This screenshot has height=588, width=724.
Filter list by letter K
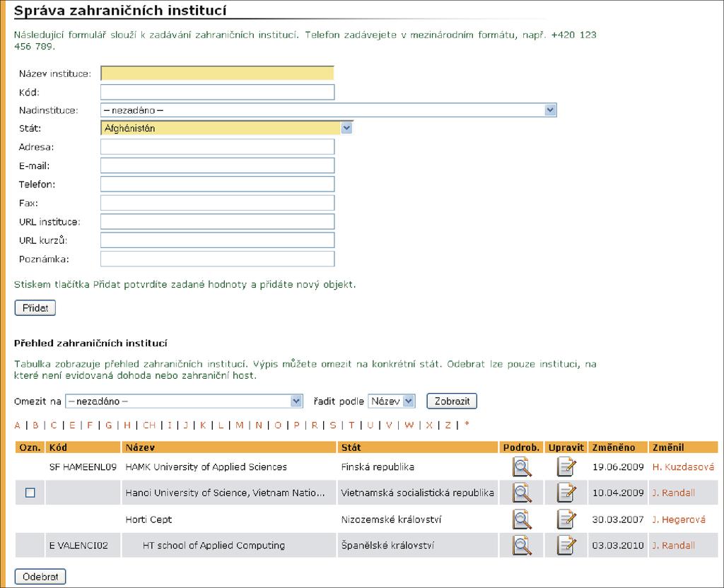(203, 425)
